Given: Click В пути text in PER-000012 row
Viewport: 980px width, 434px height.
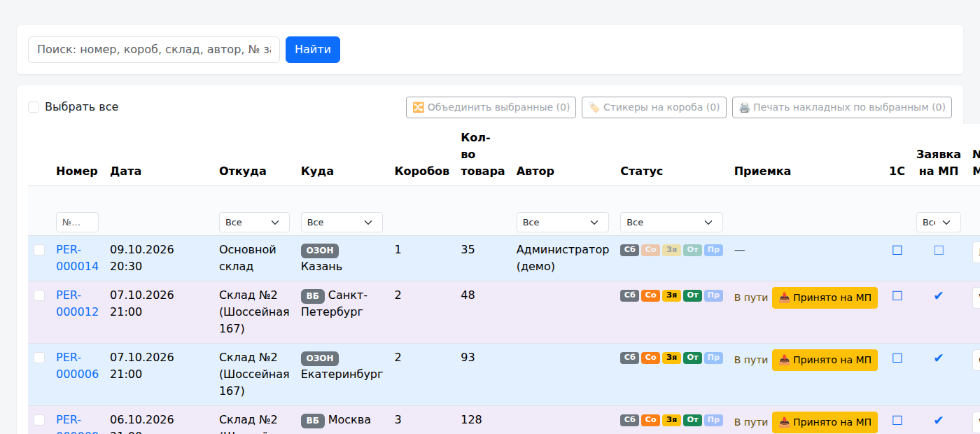Looking at the screenshot, I should (751, 298).
